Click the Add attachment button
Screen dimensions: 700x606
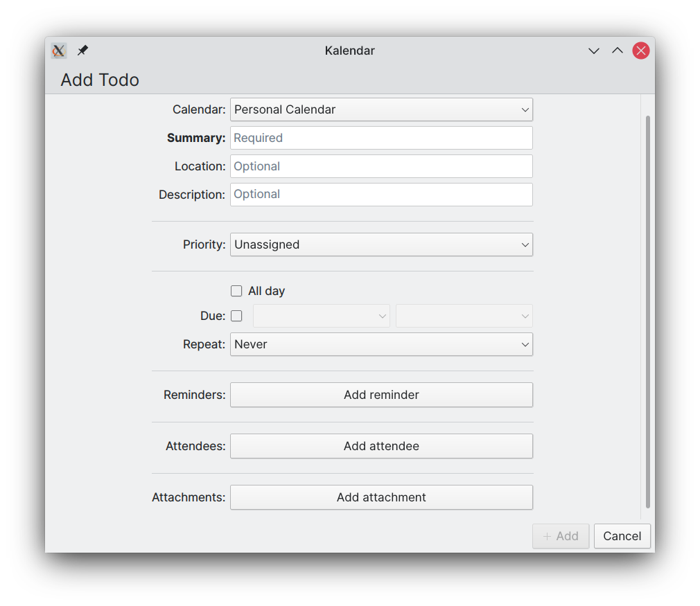coord(381,497)
